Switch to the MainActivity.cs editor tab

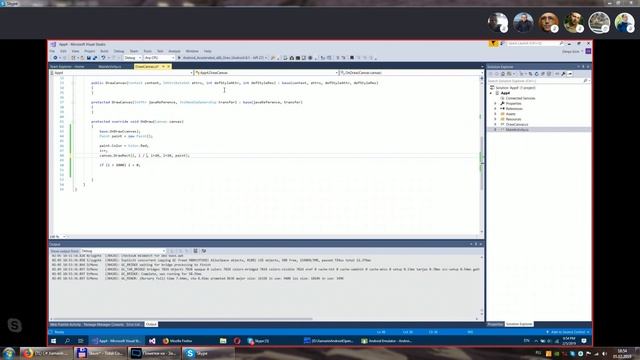click(x=110, y=66)
